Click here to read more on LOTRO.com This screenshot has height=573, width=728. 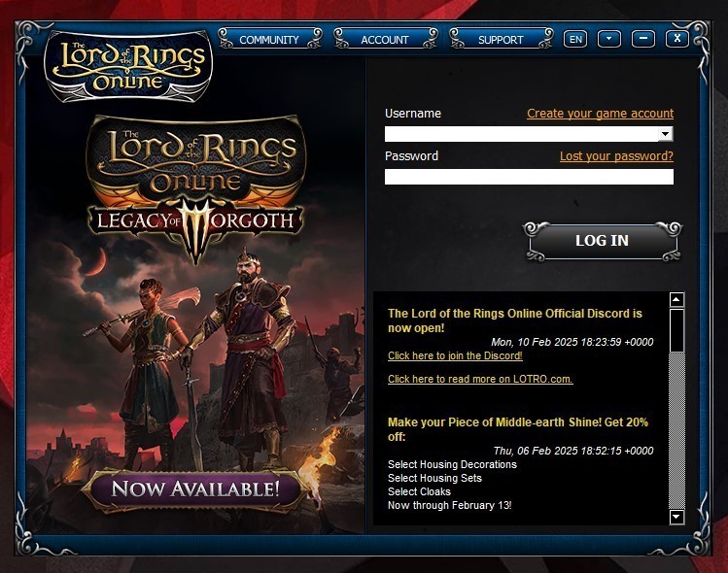[480, 379]
